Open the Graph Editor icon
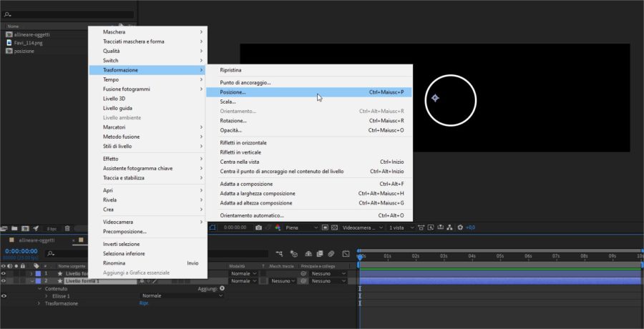Screen dimensions: 644x329 pyautogui.click(x=346, y=254)
